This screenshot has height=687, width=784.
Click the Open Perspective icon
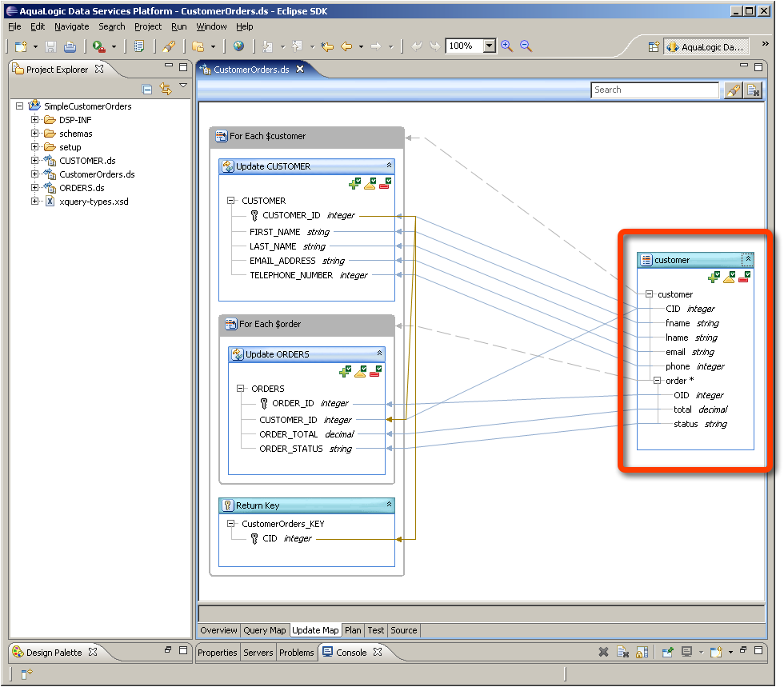pyautogui.click(x=654, y=47)
